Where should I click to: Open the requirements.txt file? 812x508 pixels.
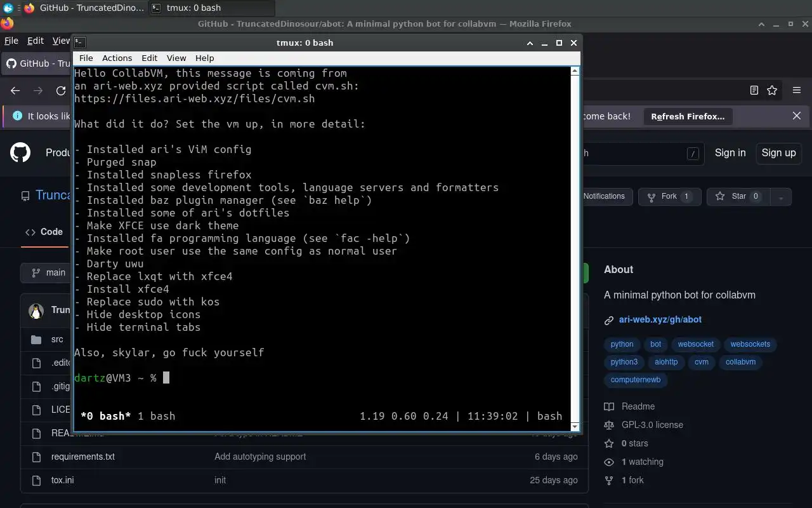pyautogui.click(x=83, y=457)
